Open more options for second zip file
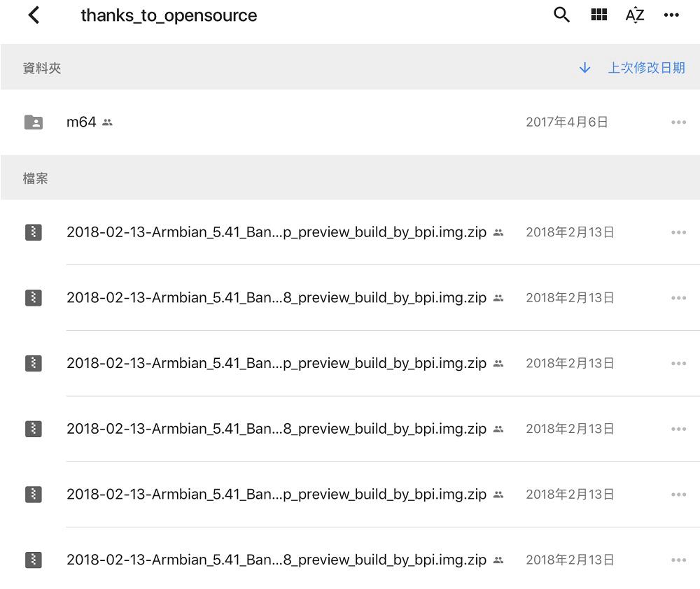 [678, 298]
